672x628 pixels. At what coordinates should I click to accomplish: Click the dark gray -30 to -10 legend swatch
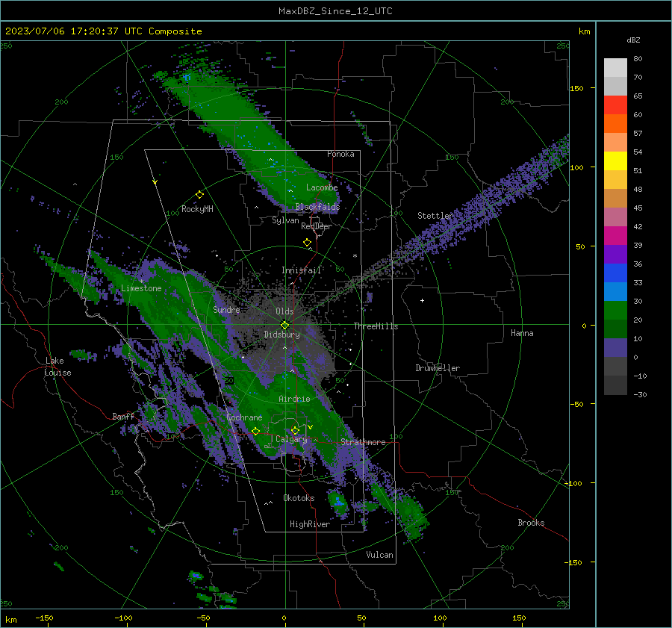(x=615, y=385)
